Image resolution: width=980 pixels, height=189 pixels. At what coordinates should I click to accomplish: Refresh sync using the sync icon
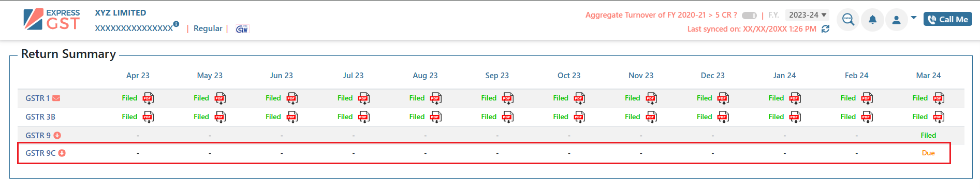point(826,29)
